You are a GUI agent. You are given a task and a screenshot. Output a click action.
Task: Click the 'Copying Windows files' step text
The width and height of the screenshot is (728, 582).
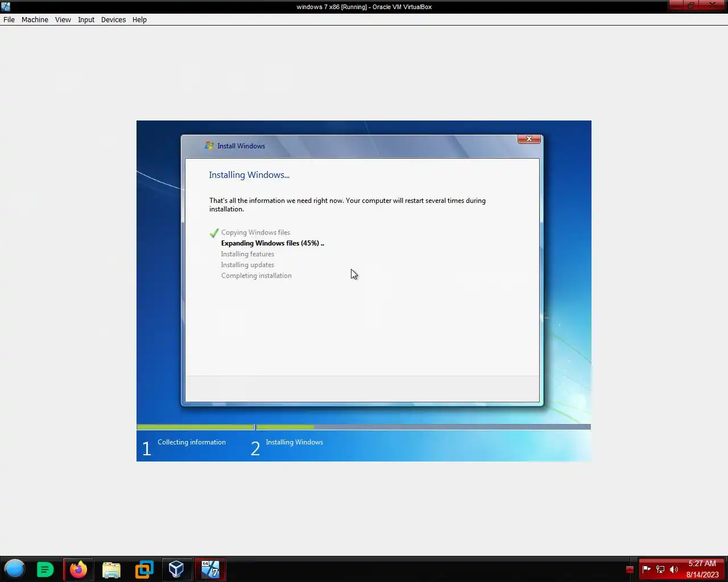(255, 232)
